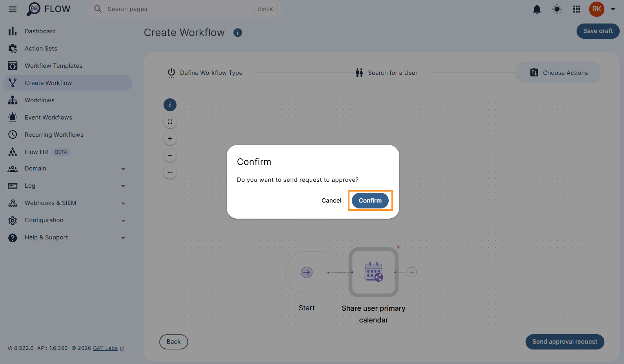Open the apps grid launcher
The height and width of the screenshot is (364, 624).
[577, 9]
